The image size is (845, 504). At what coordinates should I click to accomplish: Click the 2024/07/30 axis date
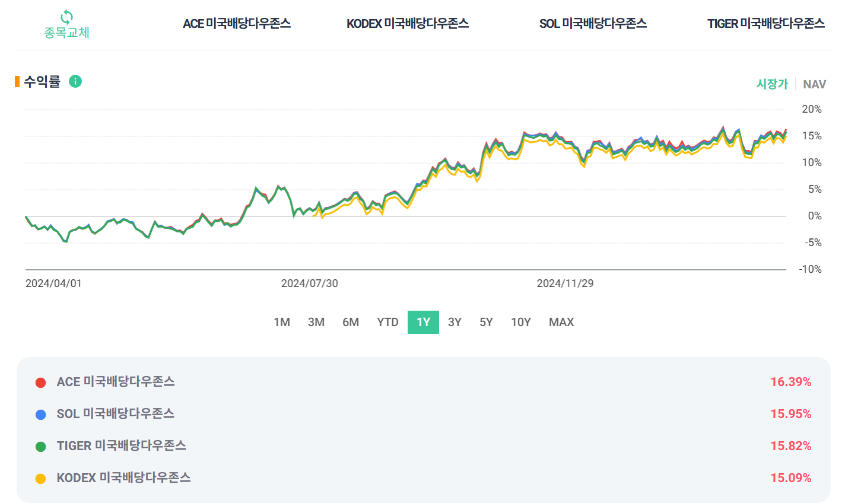[310, 283]
